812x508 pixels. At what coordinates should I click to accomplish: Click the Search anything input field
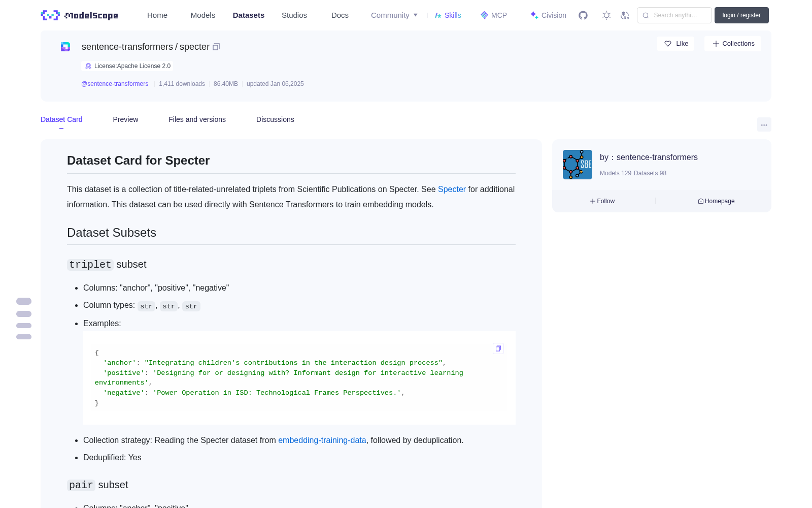(674, 15)
